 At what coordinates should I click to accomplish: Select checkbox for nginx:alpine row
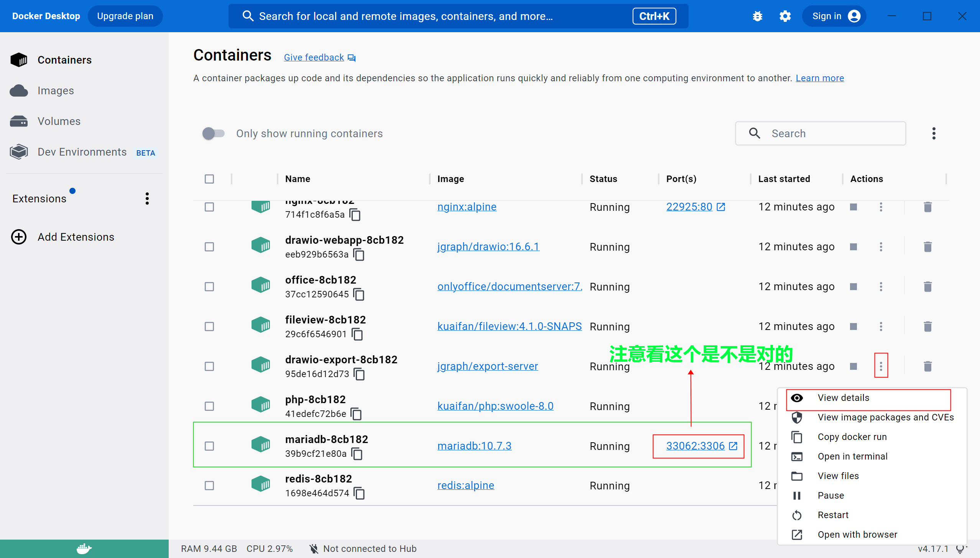(x=209, y=207)
